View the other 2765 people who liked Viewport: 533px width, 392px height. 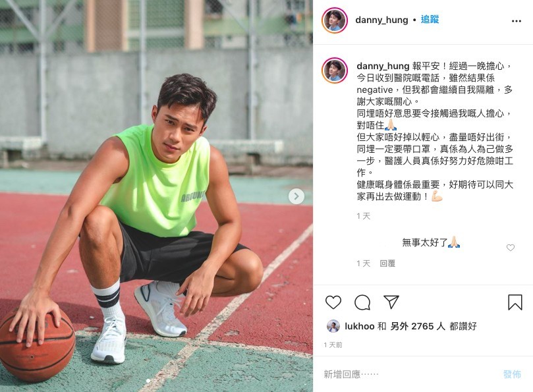pos(418,326)
